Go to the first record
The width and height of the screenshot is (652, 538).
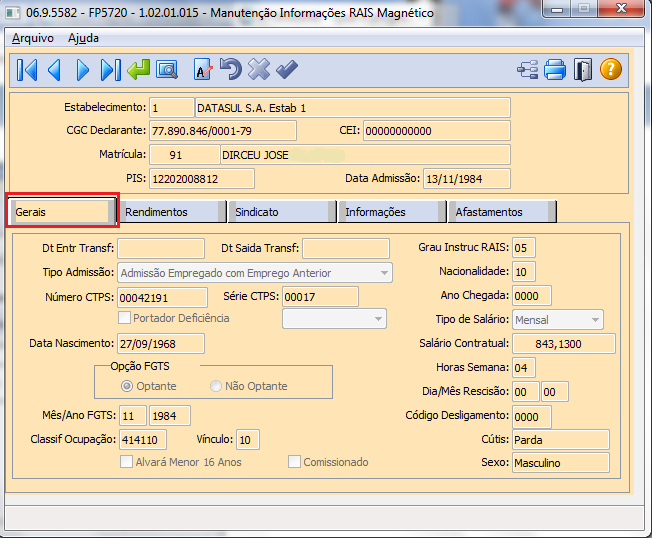click(x=27, y=69)
